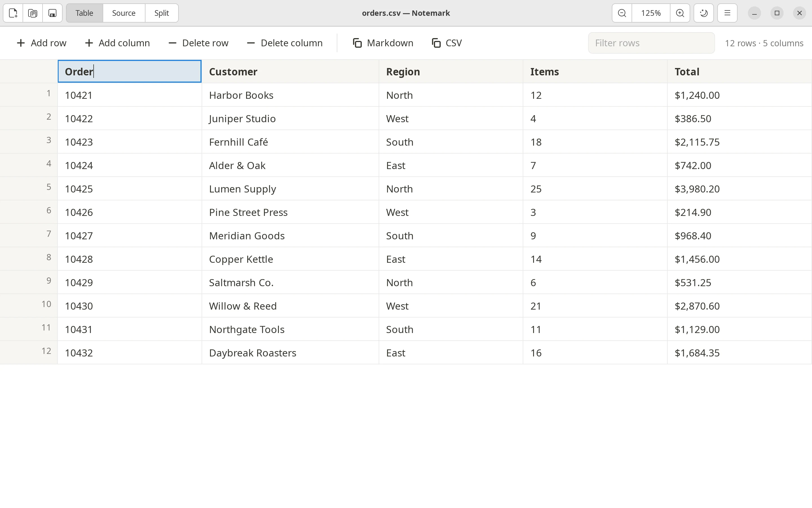This screenshot has height=508, width=812.
Task: Select the Total column header
Action: (x=739, y=72)
